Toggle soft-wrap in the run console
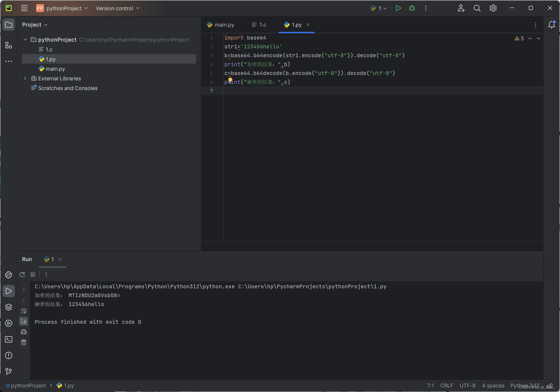 pos(24,311)
